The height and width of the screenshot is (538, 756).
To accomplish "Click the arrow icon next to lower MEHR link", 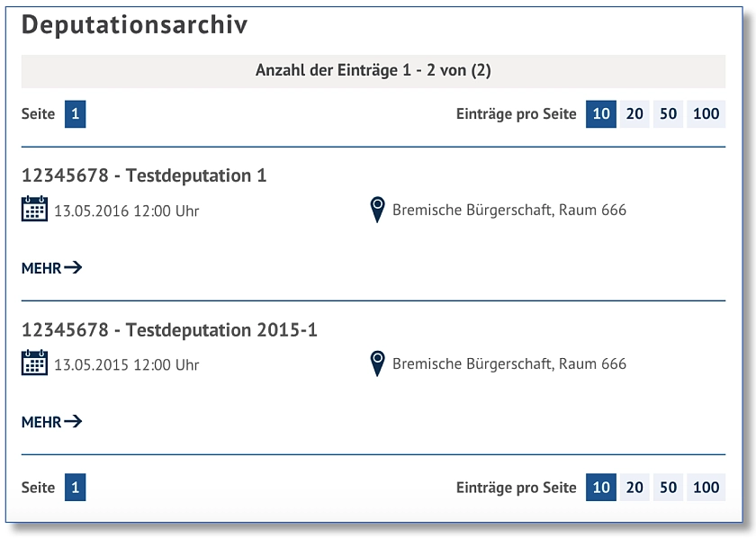I will click(x=74, y=420).
